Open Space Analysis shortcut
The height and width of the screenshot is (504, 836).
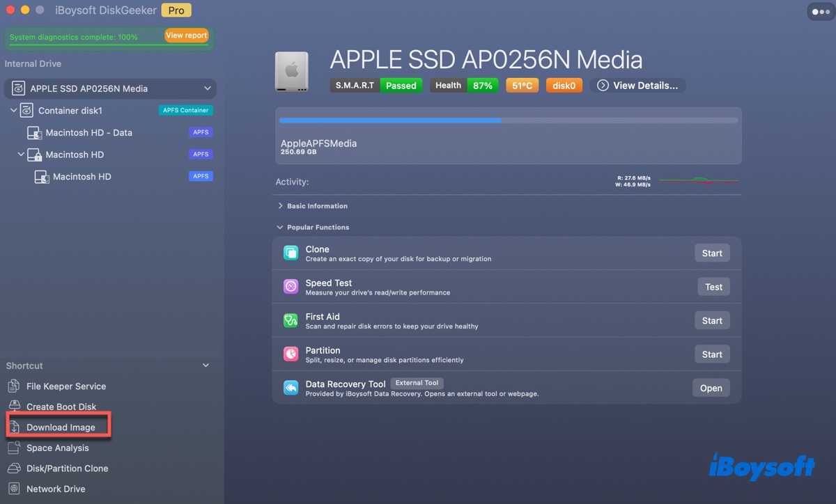click(x=57, y=448)
